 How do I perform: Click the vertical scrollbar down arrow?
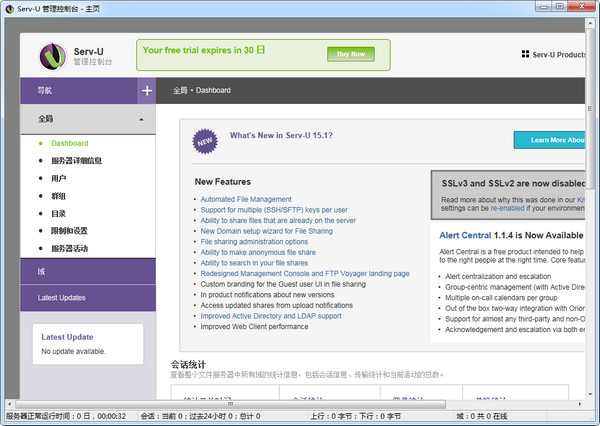pos(590,394)
